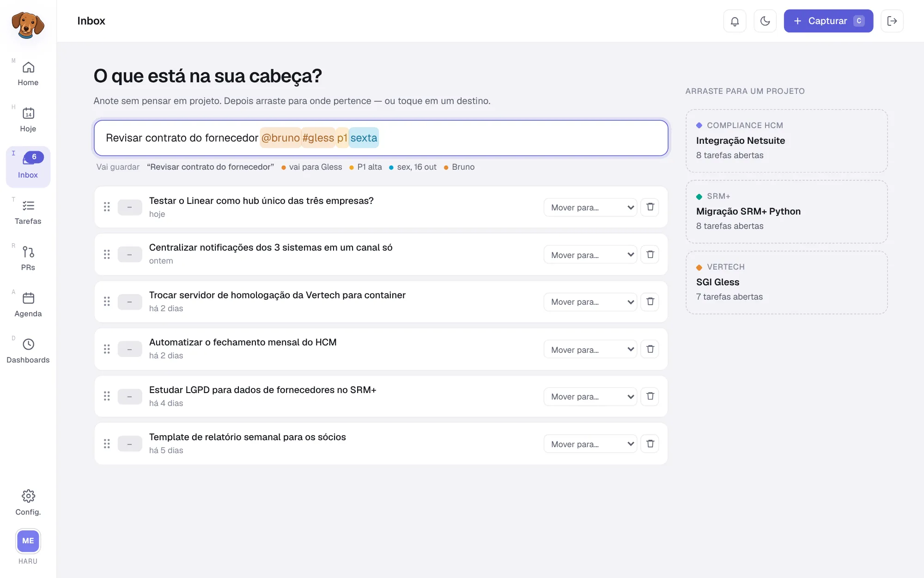Select the Migração SRM+ Python project card
Viewport: 924px width, 578px height.
(x=787, y=211)
